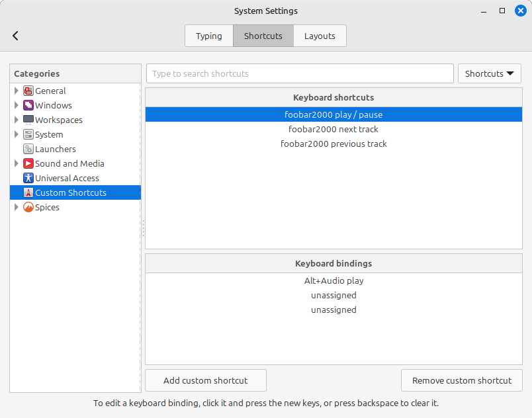Screen dimensions: 532x418
Task: Click the General category icon
Action: point(28,91)
